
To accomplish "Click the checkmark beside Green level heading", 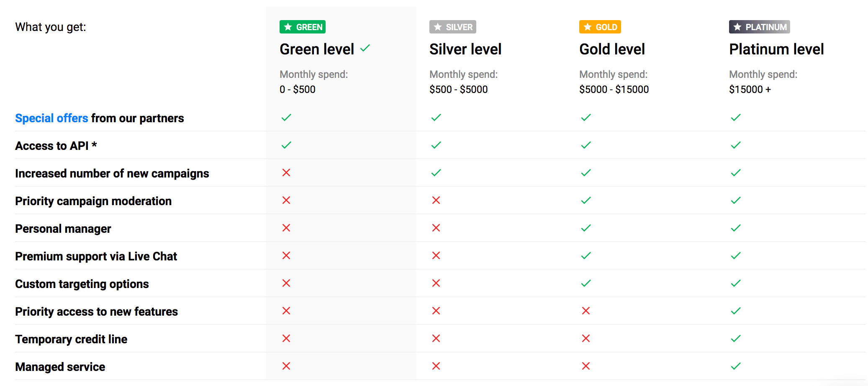I will tap(365, 48).
